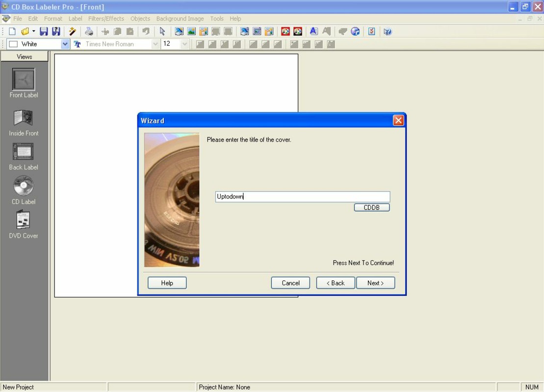Click the Print printer icon
544x392 pixels.
pyautogui.click(x=89, y=31)
